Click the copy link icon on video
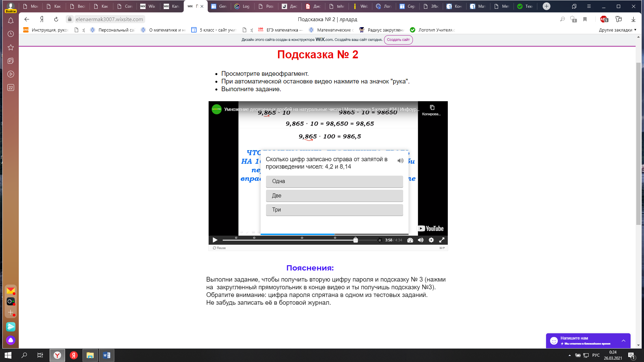Viewport: 644px width, 362px height. point(432,108)
